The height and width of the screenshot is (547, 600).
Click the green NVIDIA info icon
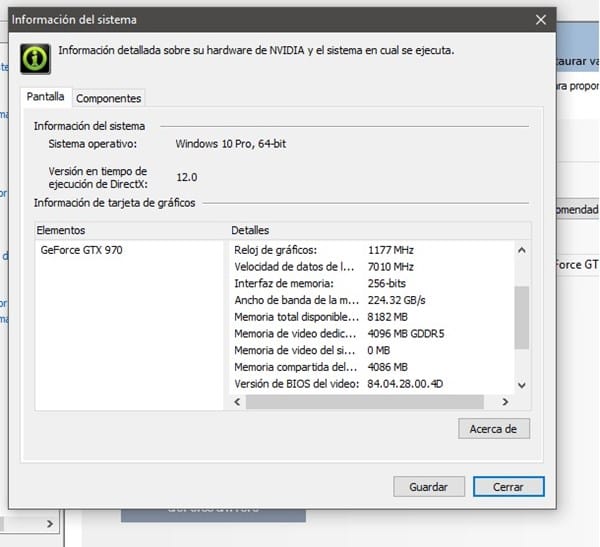tap(35, 59)
